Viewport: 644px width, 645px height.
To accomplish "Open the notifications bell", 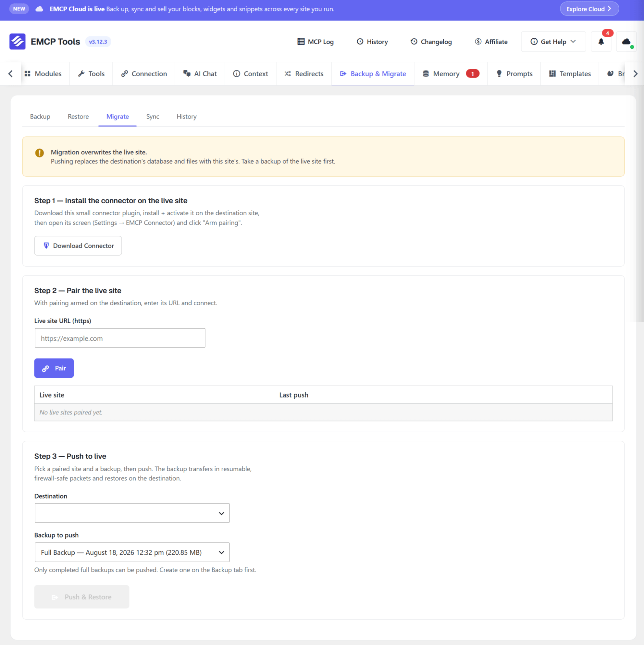I will point(601,41).
